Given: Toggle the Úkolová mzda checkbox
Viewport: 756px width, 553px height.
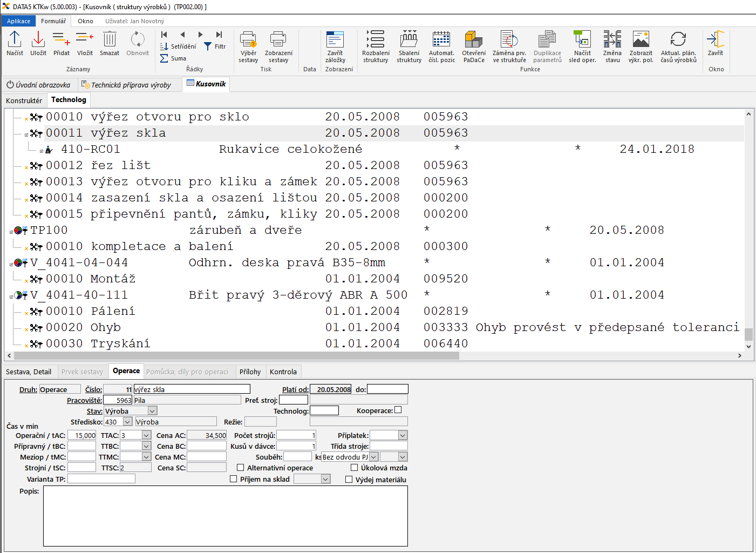Looking at the screenshot, I should (x=355, y=468).
